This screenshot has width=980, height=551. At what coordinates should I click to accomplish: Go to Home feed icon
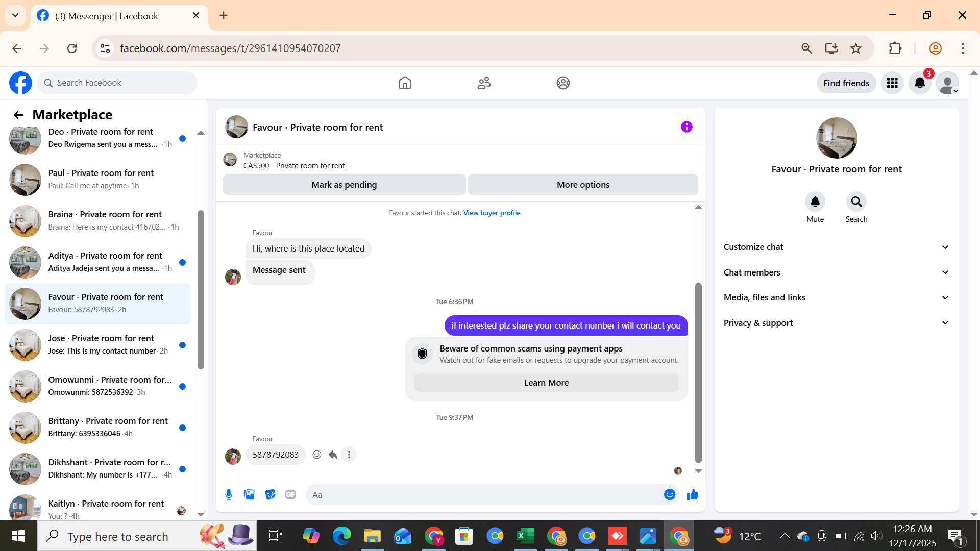pos(405,83)
